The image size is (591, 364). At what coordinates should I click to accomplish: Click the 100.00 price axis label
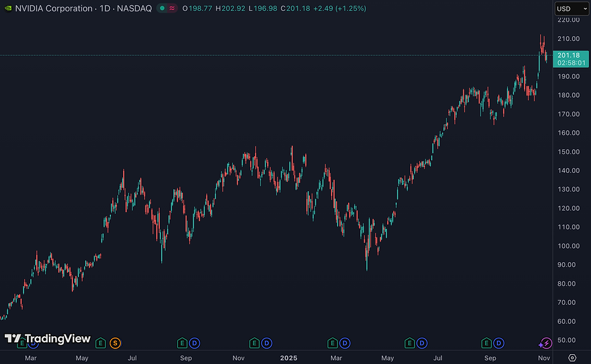[568, 246]
